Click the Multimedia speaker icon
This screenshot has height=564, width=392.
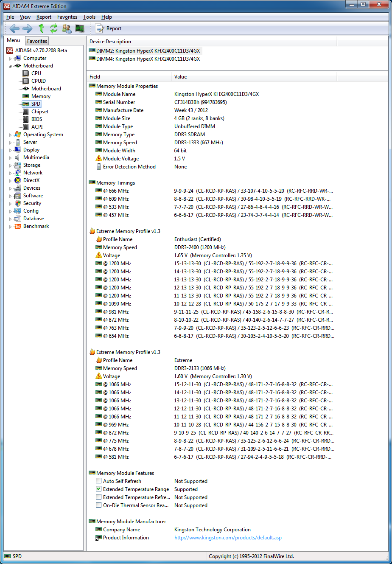tap(18, 157)
